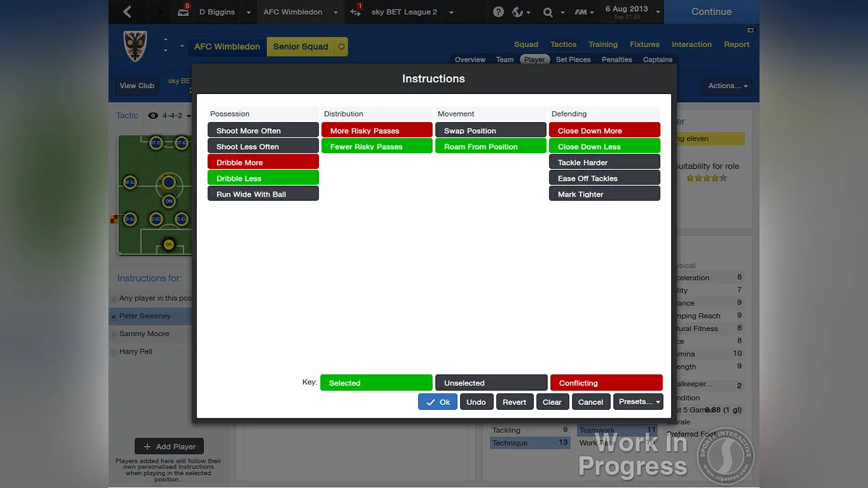868x488 pixels.
Task: Click the eye icon beside 4-4-2
Action: click(x=153, y=116)
